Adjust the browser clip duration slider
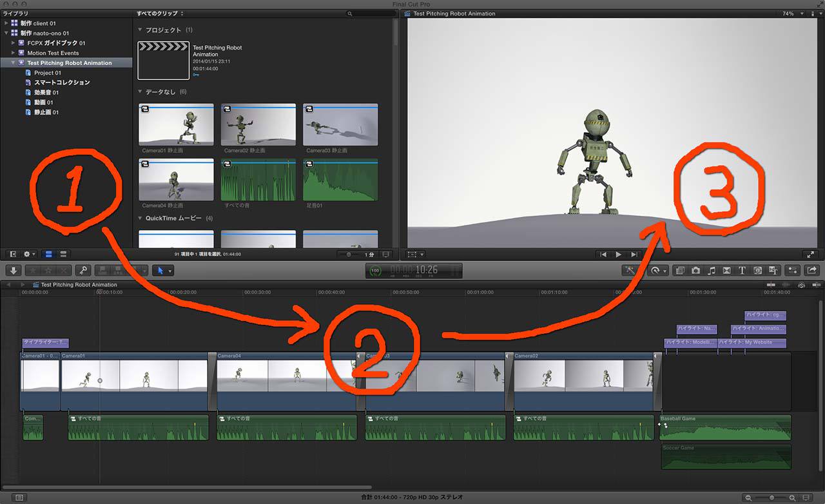The image size is (825, 504). coord(349,255)
